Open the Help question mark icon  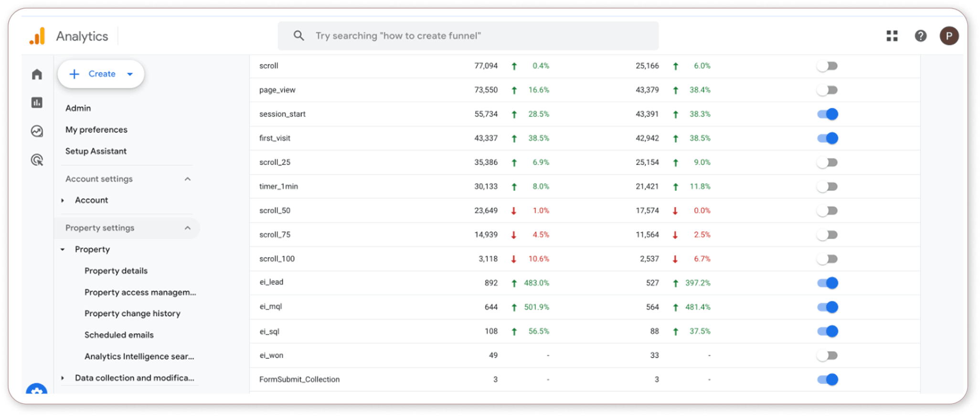(920, 36)
